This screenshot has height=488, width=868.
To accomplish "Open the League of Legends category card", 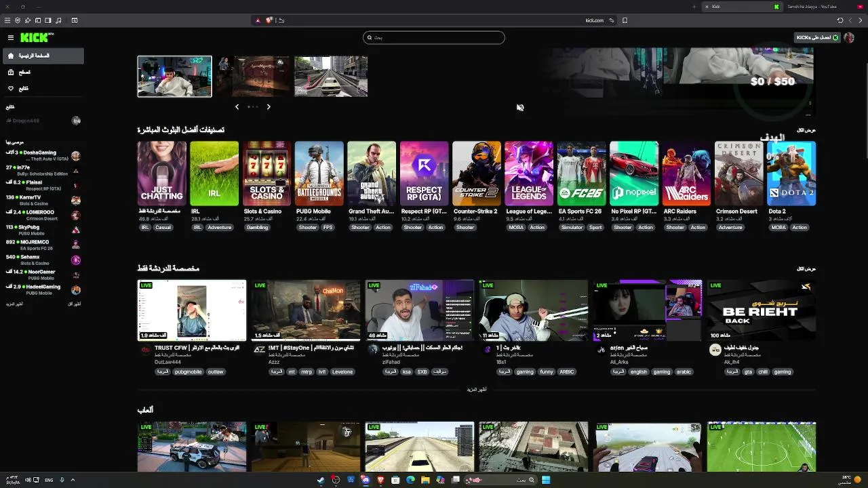I will (x=529, y=174).
